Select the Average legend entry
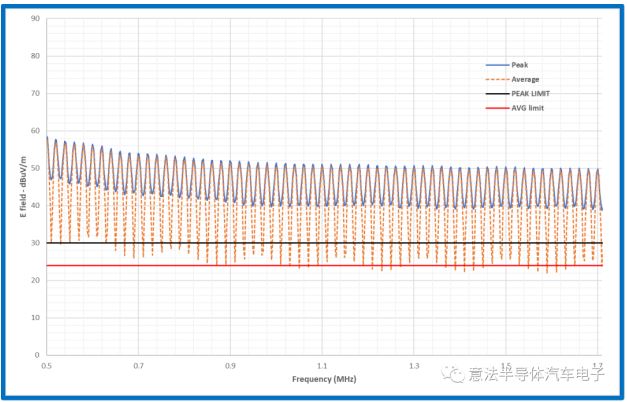This screenshot has height=402, width=627. point(523,79)
